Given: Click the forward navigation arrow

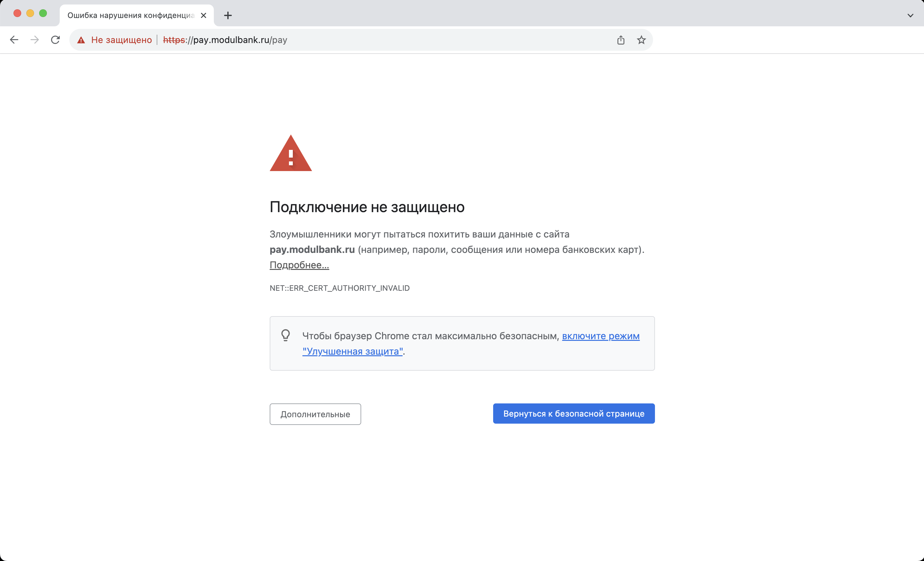Looking at the screenshot, I should pyautogui.click(x=34, y=40).
